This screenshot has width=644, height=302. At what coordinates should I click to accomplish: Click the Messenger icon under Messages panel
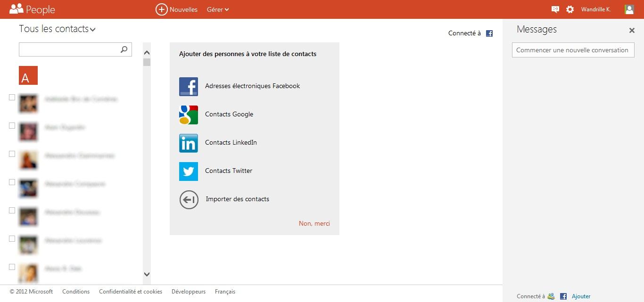click(551, 296)
